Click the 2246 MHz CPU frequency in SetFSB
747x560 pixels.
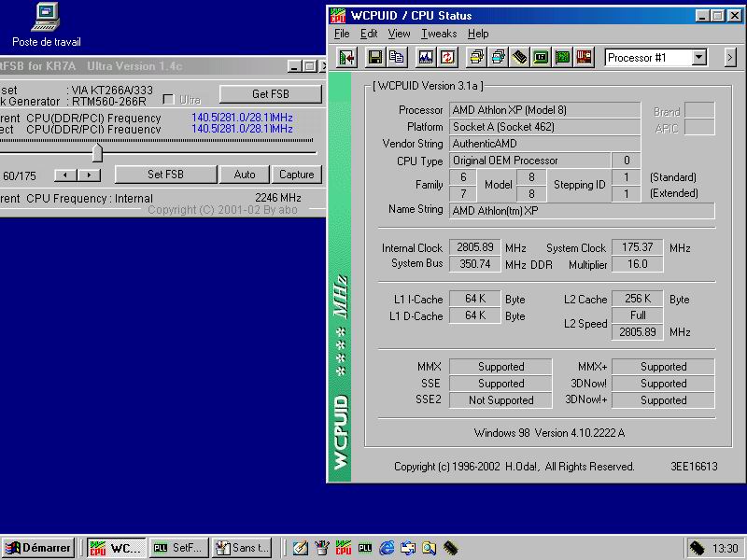pos(278,198)
